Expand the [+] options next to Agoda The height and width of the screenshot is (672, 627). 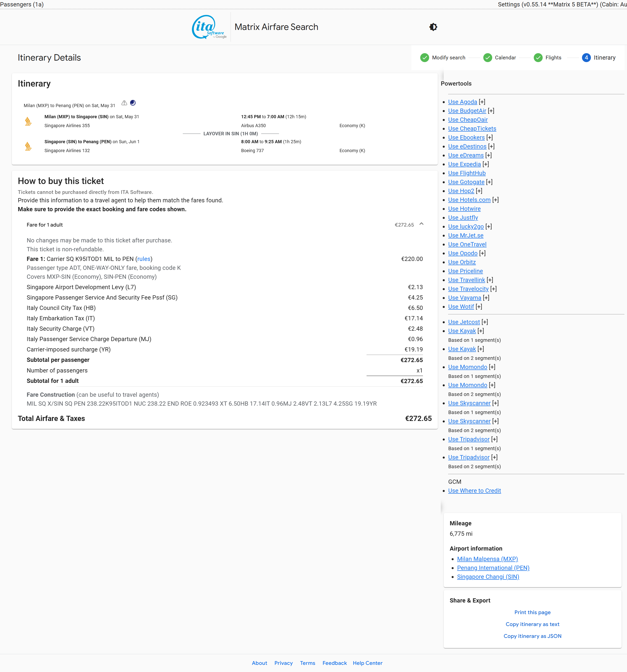[482, 102]
